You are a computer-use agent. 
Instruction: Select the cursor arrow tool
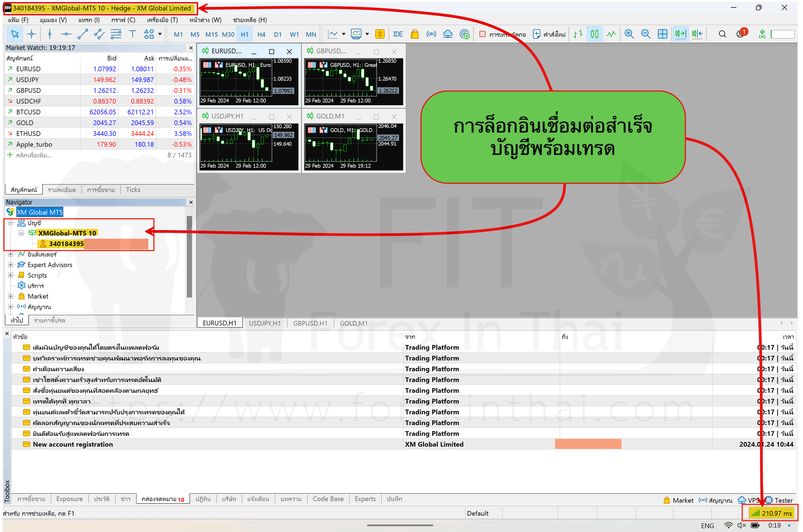point(15,34)
